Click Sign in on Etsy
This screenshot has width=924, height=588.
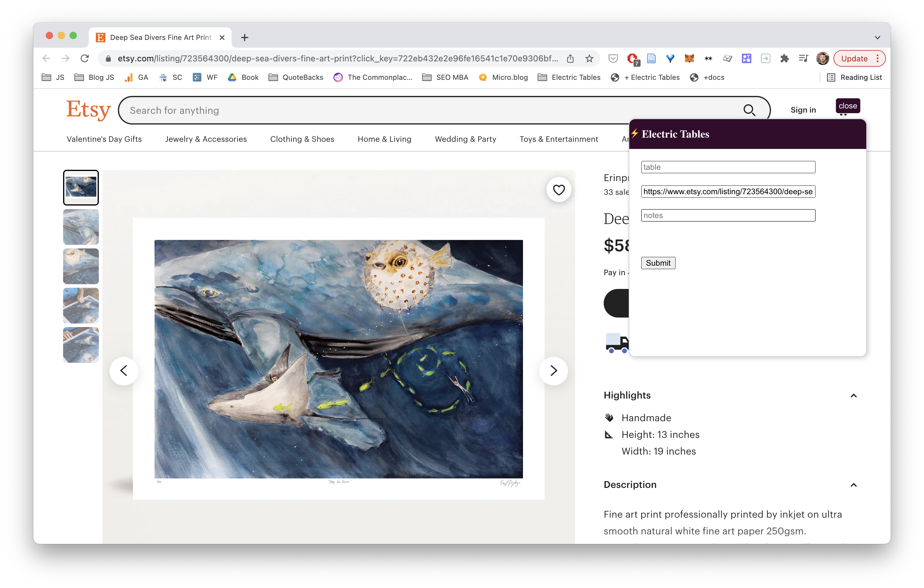tap(803, 110)
